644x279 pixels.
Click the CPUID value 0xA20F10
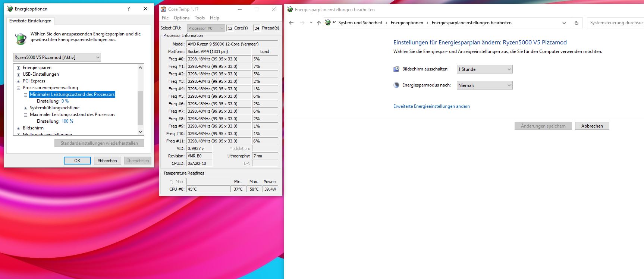click(199, 163)
